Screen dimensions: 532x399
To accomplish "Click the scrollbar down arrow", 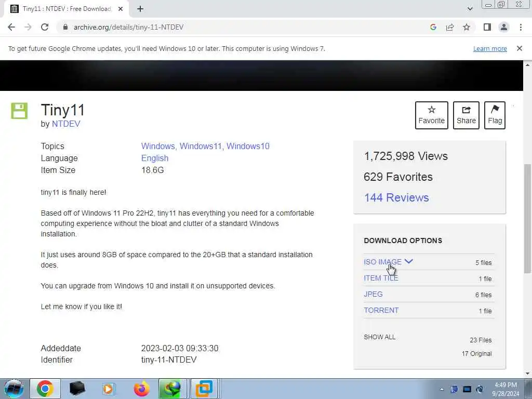I will (x=528, y=373).
